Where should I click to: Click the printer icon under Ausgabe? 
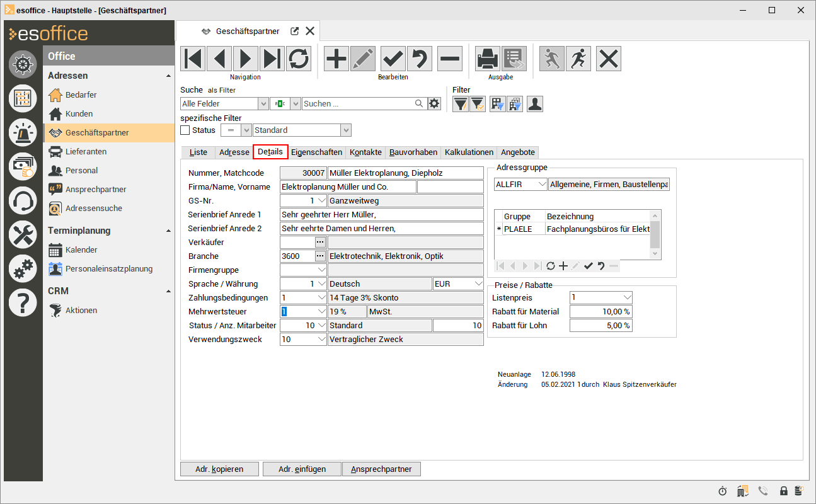coord(487,59)
